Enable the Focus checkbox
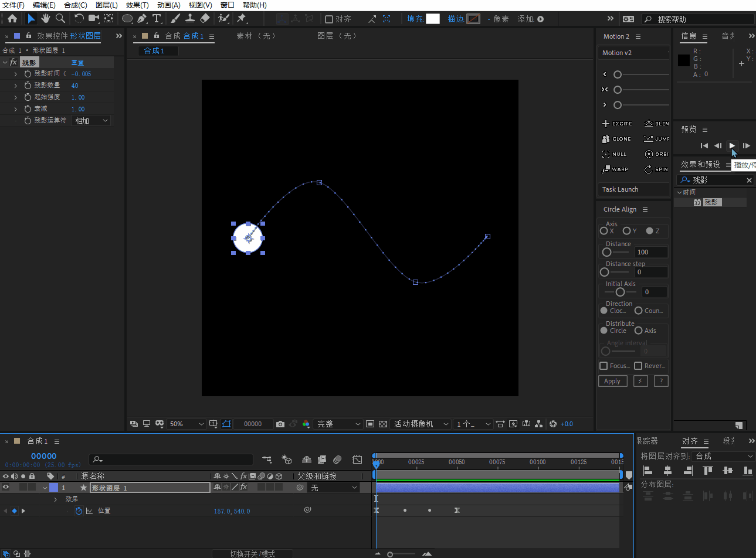 tap(604, 366)
